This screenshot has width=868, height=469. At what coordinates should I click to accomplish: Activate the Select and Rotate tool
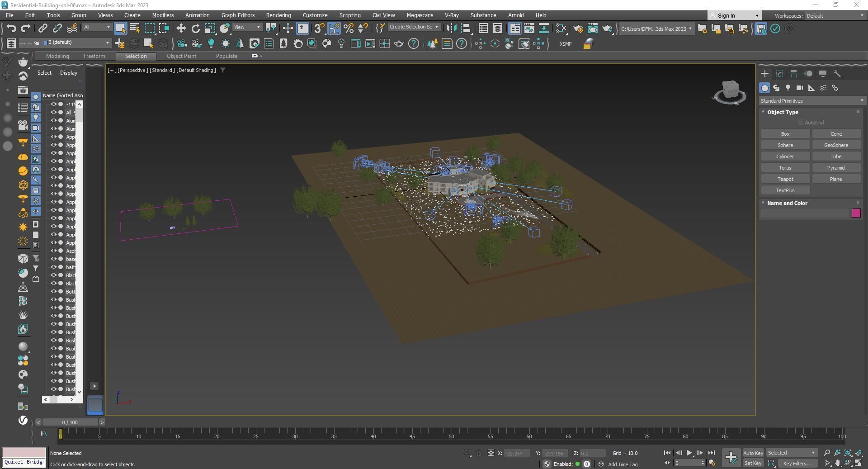195,28
